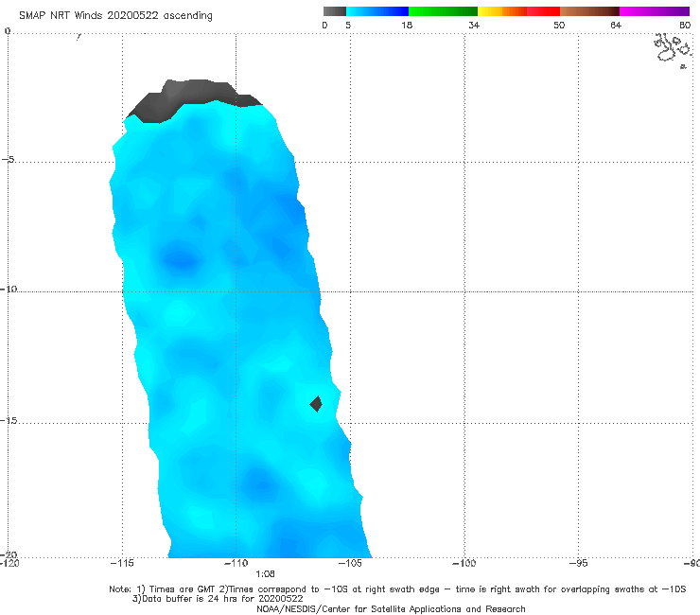Image resolution: width=700 pixels, height=615 pixels.
Task: Click the swath time label '1:08'
Action: pyautogui.click(x=265, y=574)
